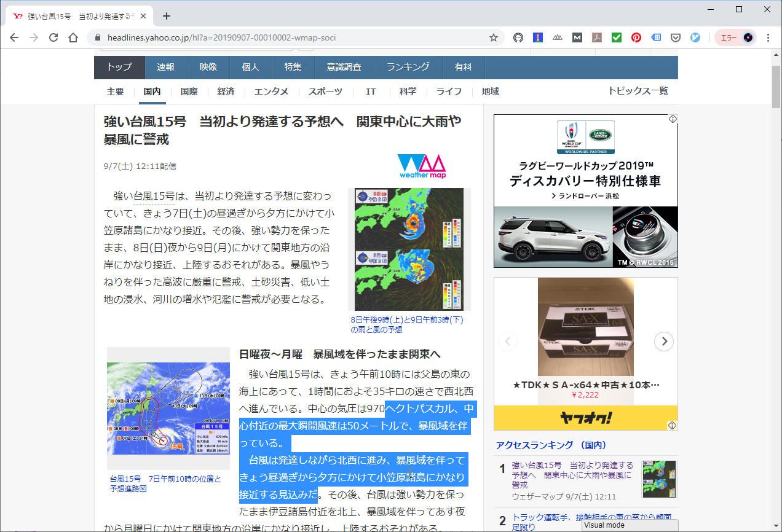
Task: Click the speech bubble extension icon
Action: pos(518,37)
